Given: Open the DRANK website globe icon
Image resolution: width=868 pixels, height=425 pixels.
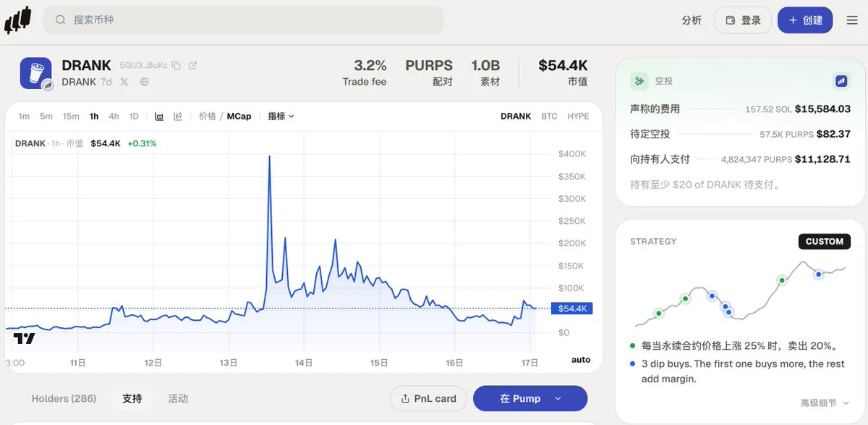Looking at the screenshot, I should point(144,82).
